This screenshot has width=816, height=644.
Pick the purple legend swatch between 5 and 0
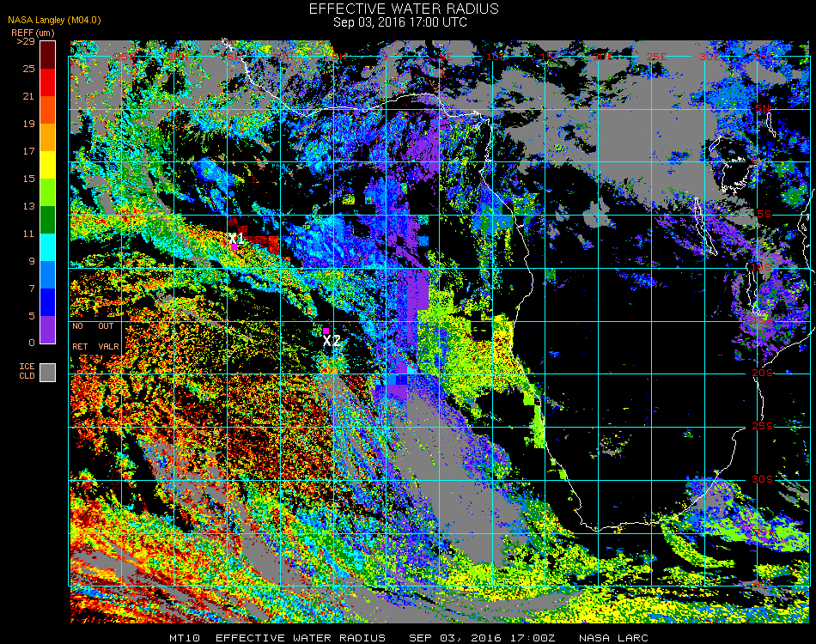tap(48, 330)
